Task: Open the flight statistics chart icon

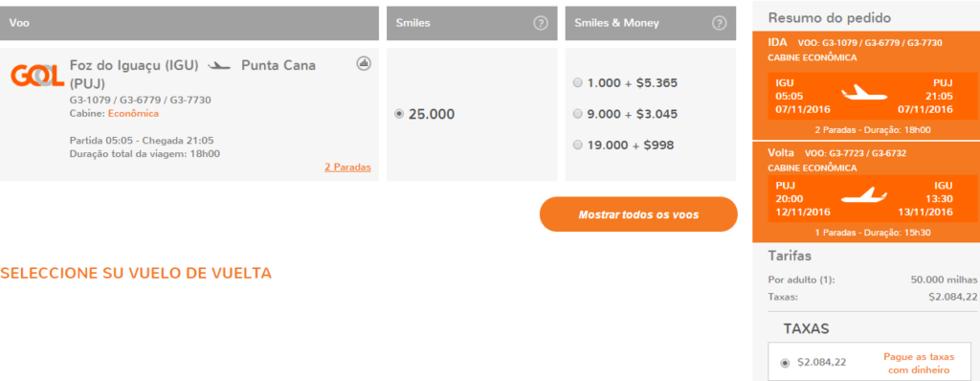Action: click(x=364, y=63)
